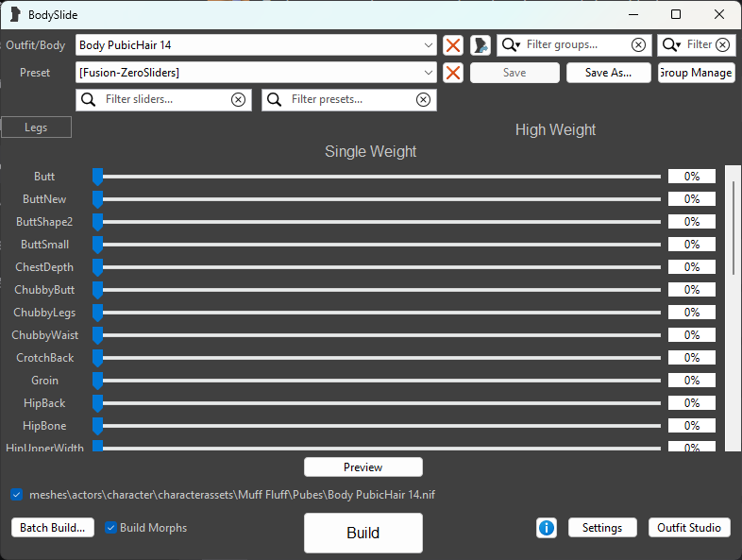Click the Butt slider track
The image size is (742, 560).
click(377, 177)
